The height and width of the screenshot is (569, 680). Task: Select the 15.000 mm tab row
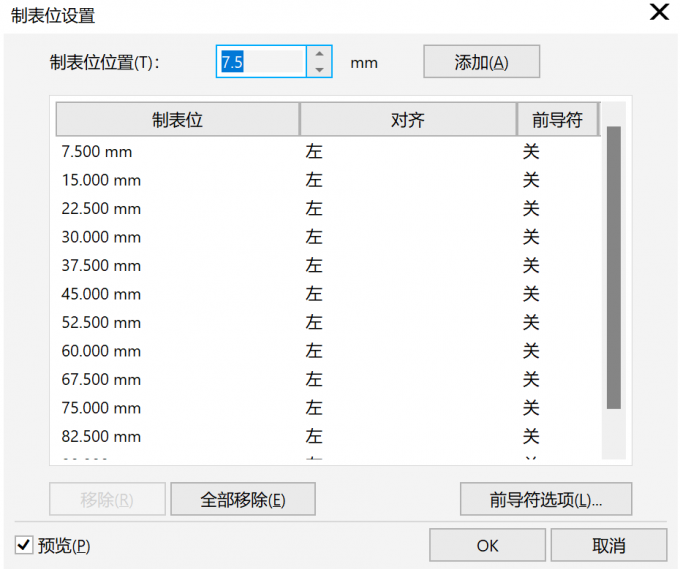(x=328, y=180)
